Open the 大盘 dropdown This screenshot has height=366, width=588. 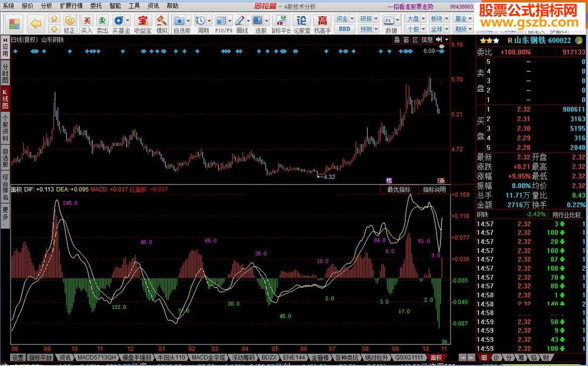click(416, 19)
